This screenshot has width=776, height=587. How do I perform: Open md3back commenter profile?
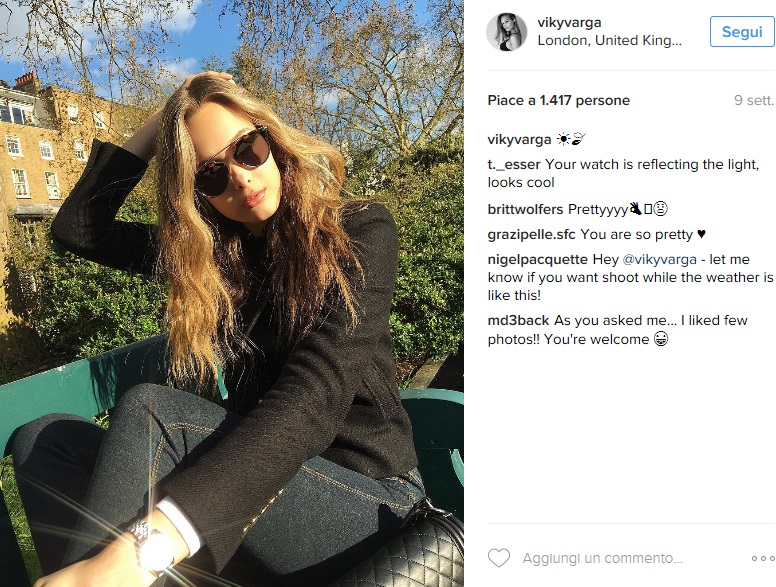coord(518,320)
